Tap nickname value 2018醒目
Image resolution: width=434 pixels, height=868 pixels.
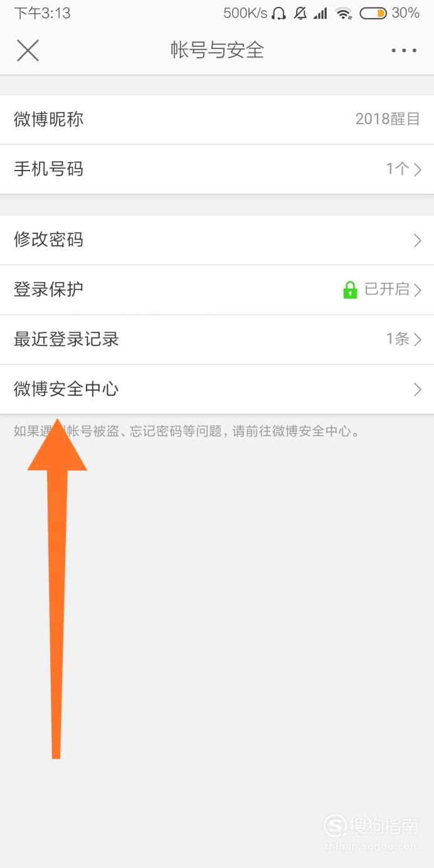coord(388,119)
